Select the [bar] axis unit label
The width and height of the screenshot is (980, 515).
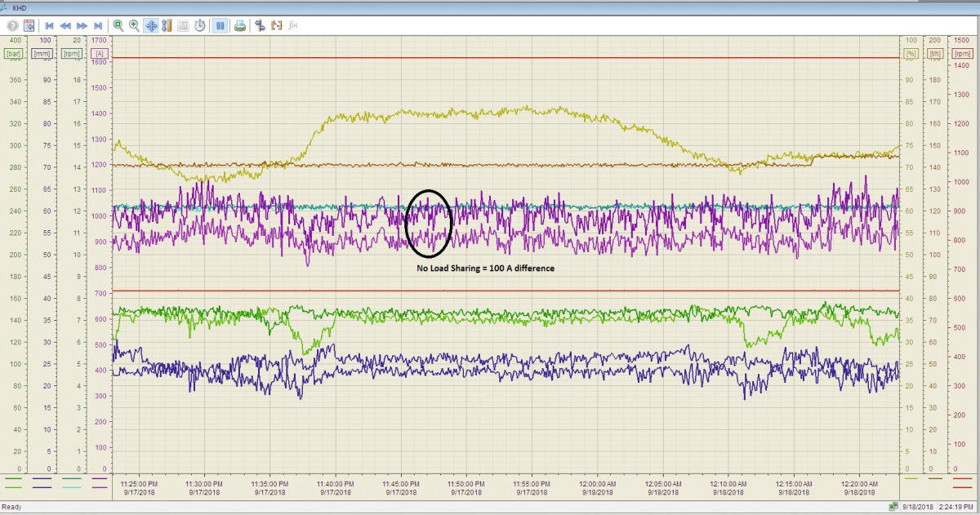click(x=13, y=54)
